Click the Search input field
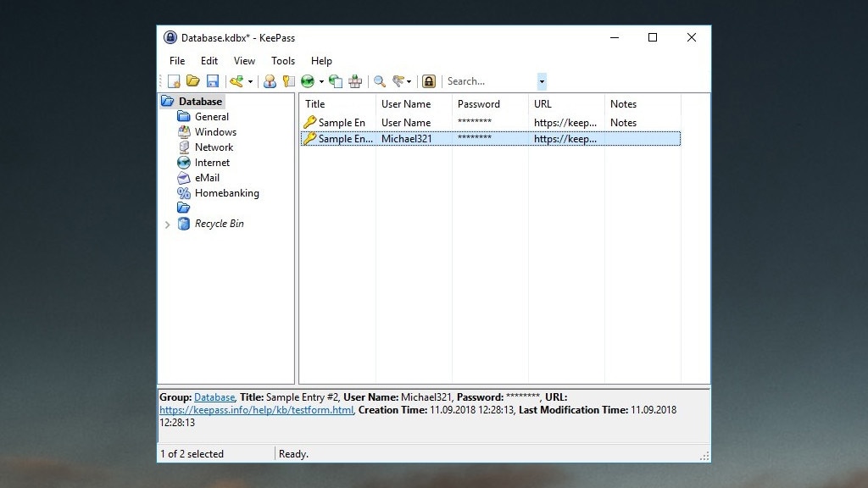Viewport: 868px width, 488px height. pos(491,81)
